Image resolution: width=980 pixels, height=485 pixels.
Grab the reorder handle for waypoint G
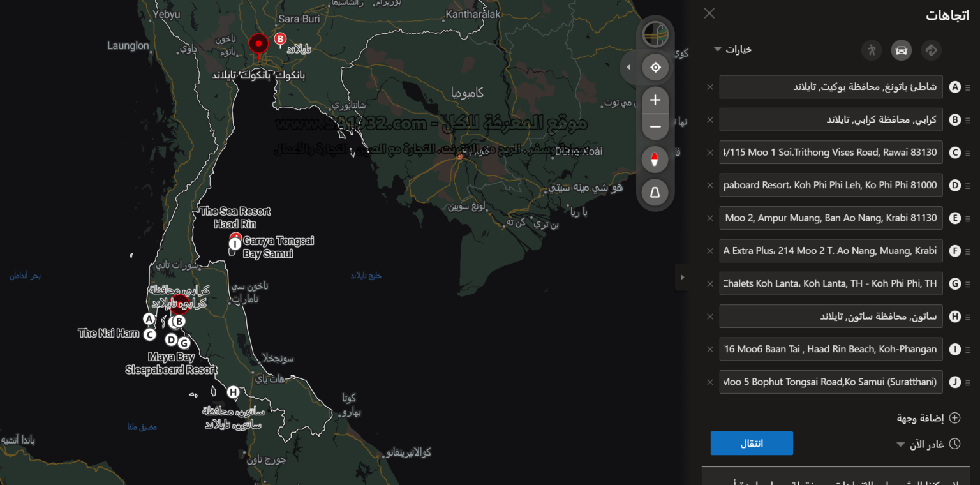tap(968, 284)
